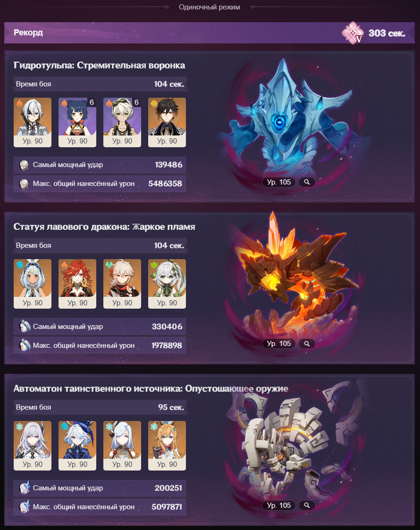
Task: Select the dark-haired Geo character portrait
Action: pos(167,122)
